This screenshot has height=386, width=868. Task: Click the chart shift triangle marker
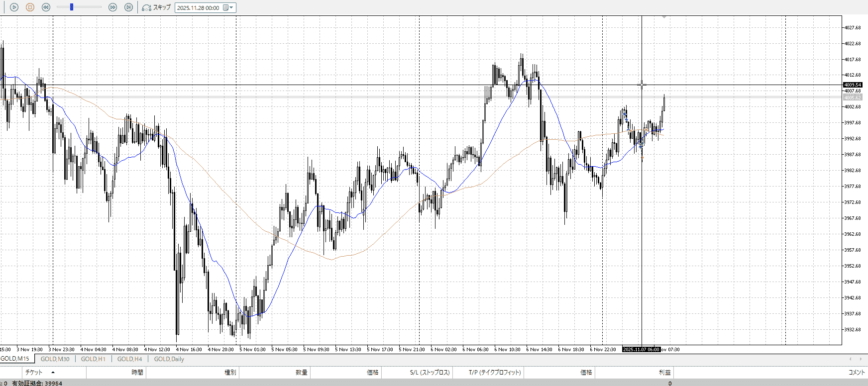tap(664, 17)
